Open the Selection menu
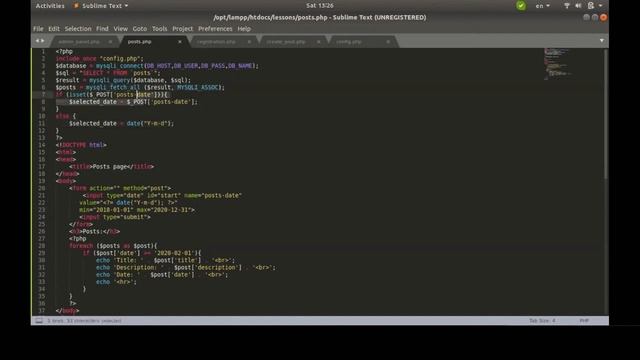This screenshot has height=360, width=640. [x=78, y=29]
